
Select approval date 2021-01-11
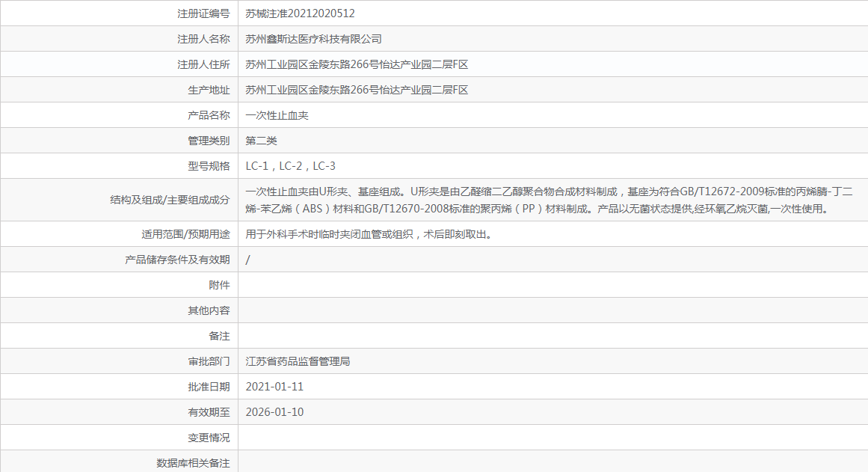pos(274,387)
